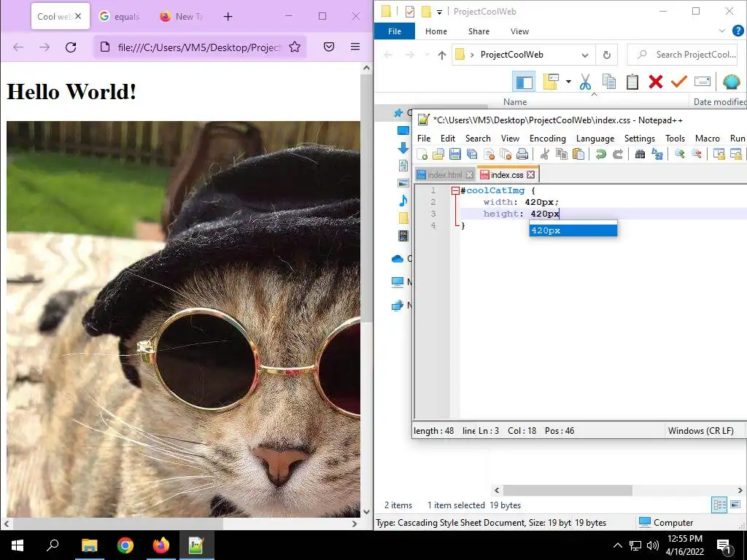Close the index.css tab in Notepad++

(531, 175)
